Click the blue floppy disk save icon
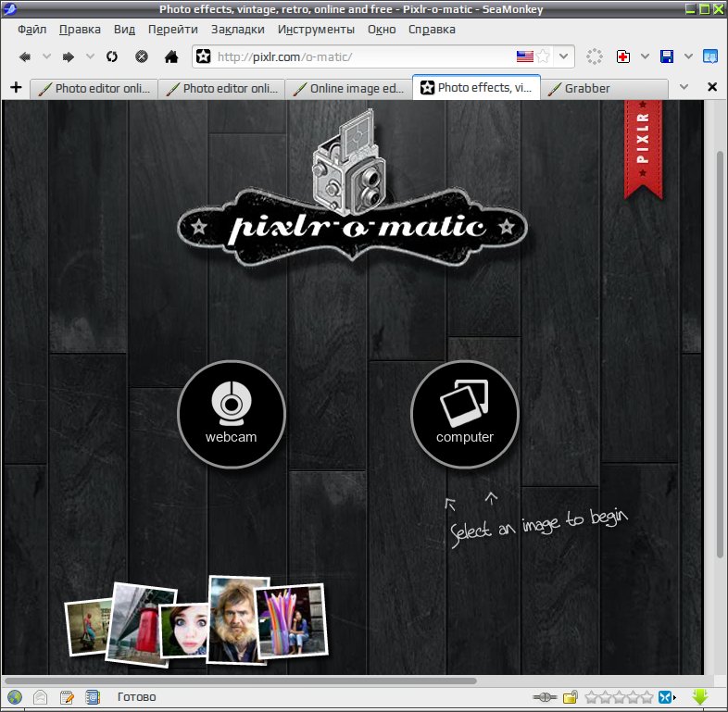 coord(667,56)
